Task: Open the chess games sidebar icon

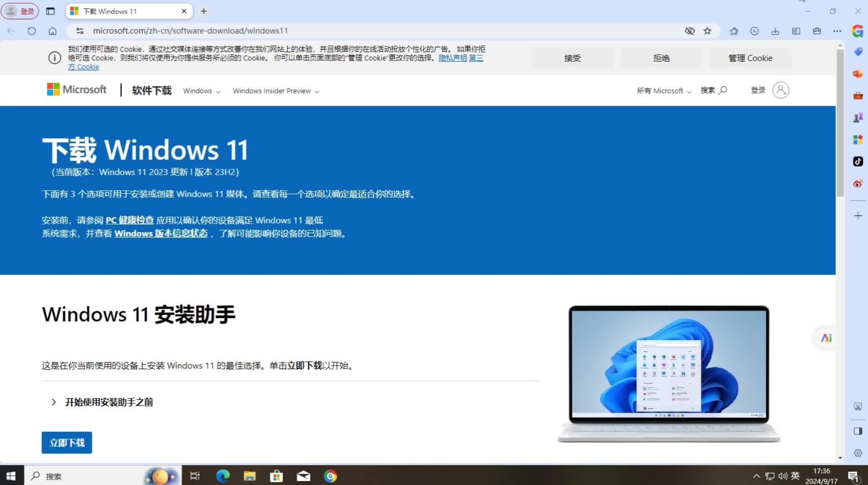Action: pos(858,118)
